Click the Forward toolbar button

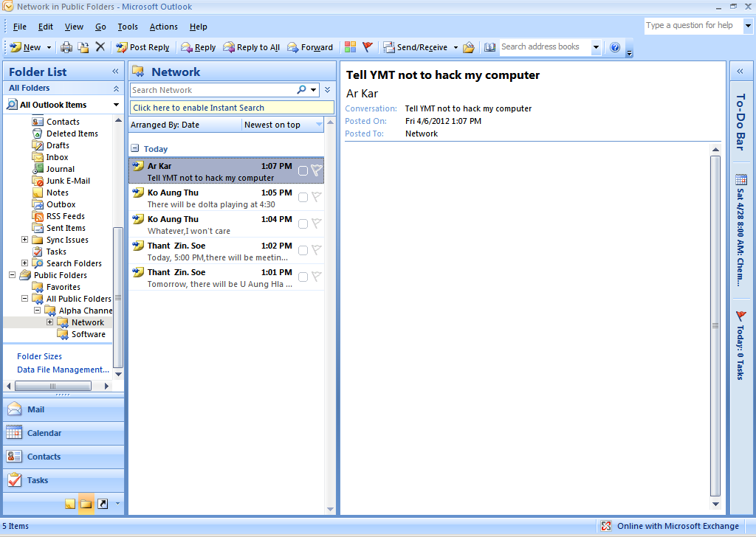coord(310,47)
